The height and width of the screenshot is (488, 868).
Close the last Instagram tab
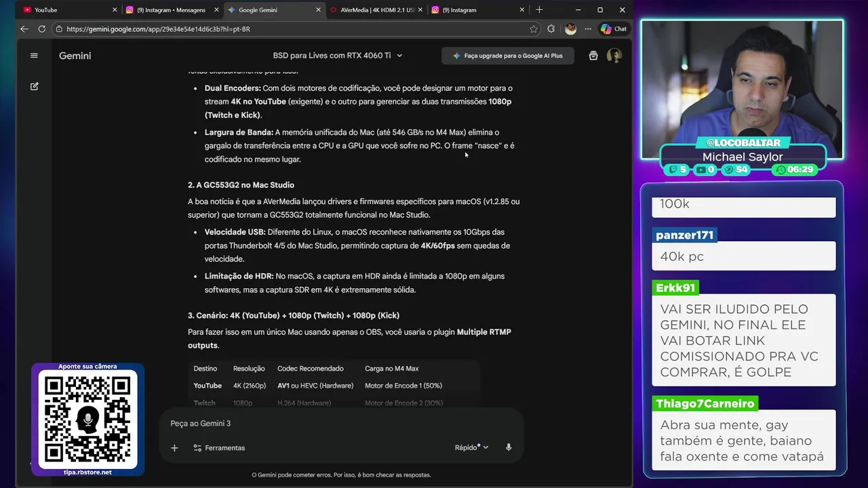coord(521,10)
